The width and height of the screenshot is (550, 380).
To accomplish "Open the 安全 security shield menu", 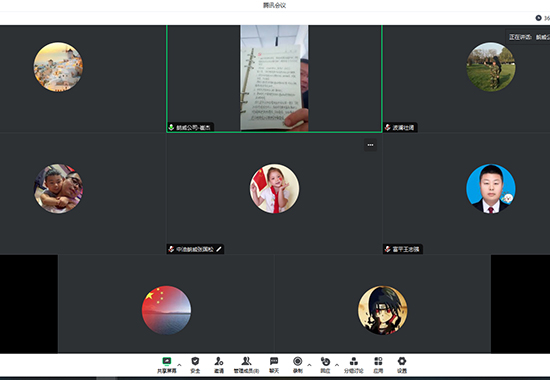I will click(195, 365).
